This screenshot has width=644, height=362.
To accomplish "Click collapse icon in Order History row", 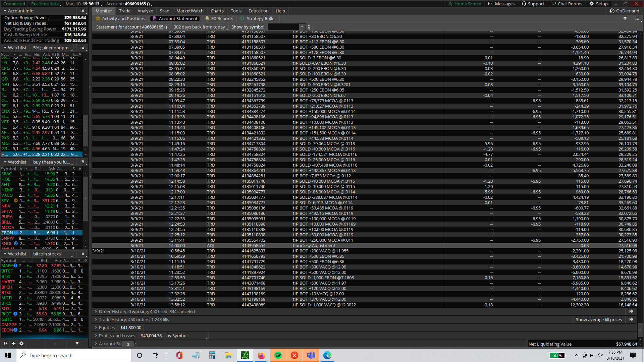I will [631, 311].
